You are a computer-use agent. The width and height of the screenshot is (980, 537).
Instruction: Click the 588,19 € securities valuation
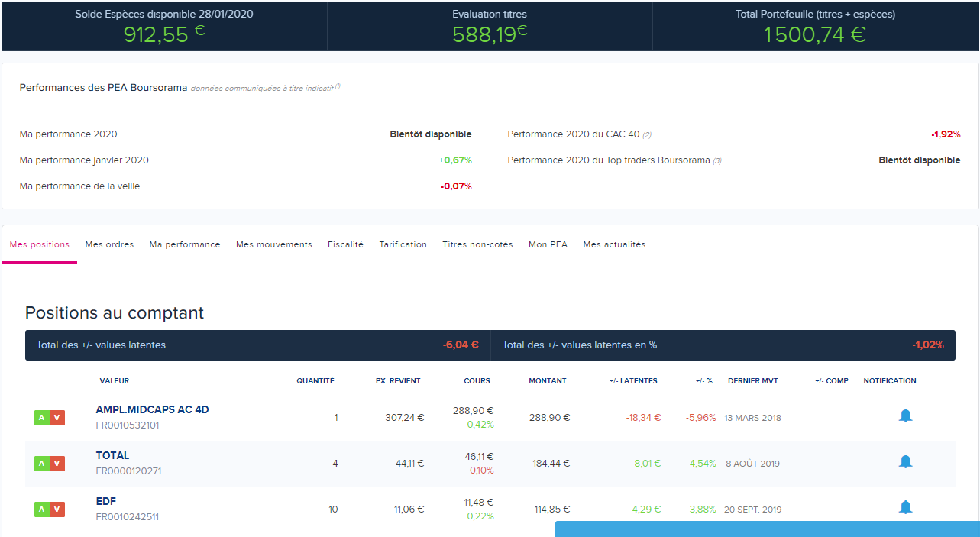tap(490, 34)
